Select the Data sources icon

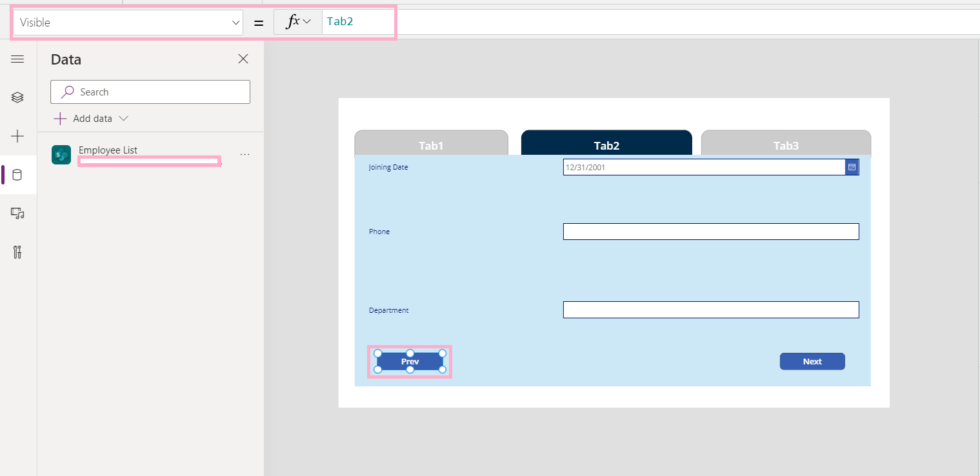click(x=17, y=175)
